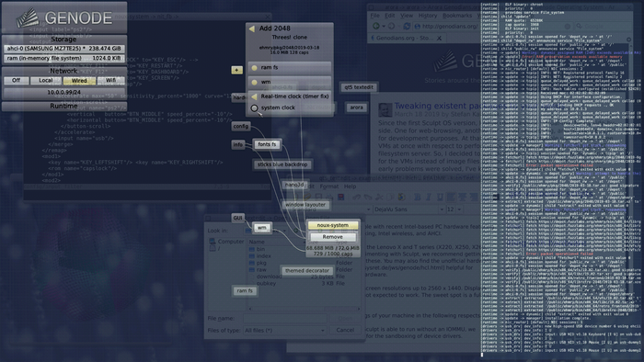Switch network mode to Local
Screen dimensions: 644x362
[46, 80]
